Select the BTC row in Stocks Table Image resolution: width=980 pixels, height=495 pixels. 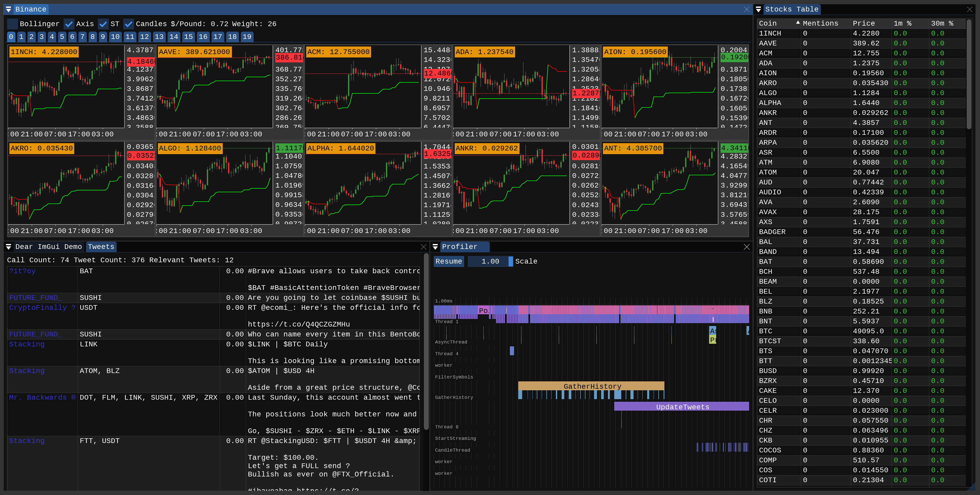tap(861, 331)
